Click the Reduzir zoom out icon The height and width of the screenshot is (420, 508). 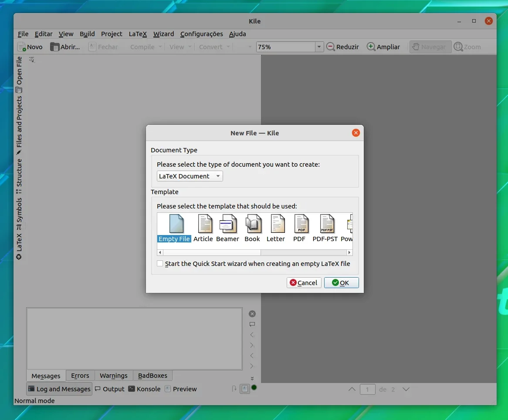pyautogui.click(x=330, y=47)
